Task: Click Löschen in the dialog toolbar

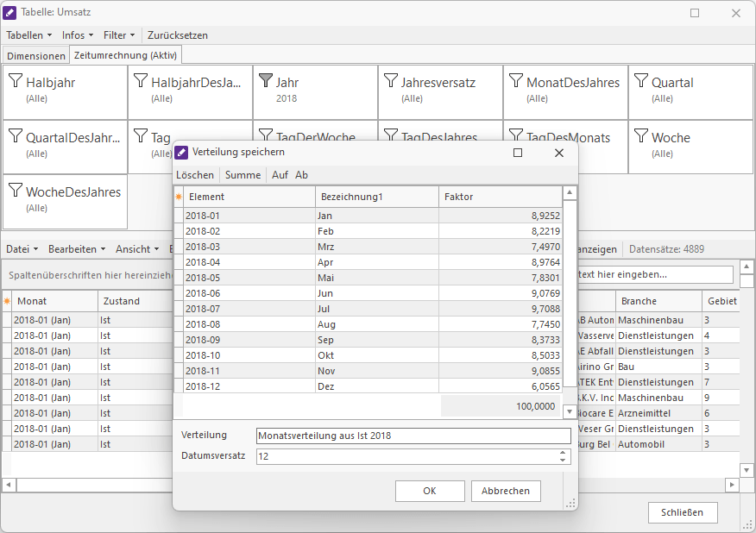Action: 195,175
